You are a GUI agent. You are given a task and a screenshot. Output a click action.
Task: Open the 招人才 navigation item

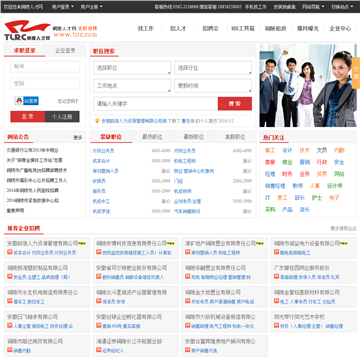178,29
